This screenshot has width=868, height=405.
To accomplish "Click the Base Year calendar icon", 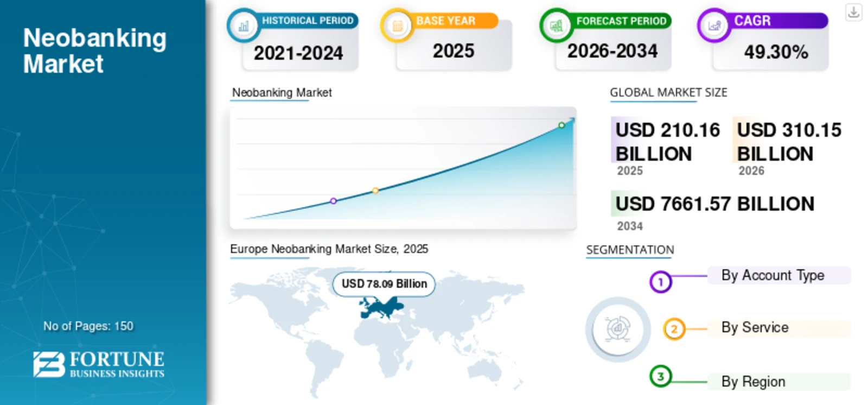I will pos(398,26).
